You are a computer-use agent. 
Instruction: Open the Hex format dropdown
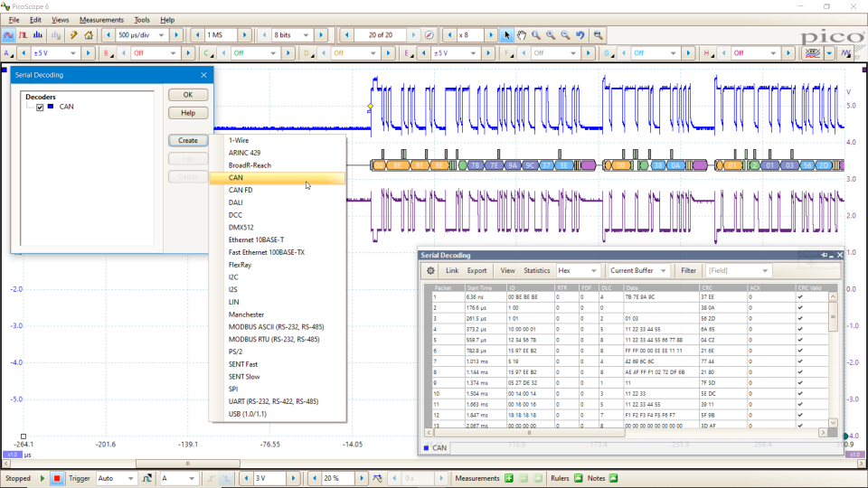click(x=579, y=270)
